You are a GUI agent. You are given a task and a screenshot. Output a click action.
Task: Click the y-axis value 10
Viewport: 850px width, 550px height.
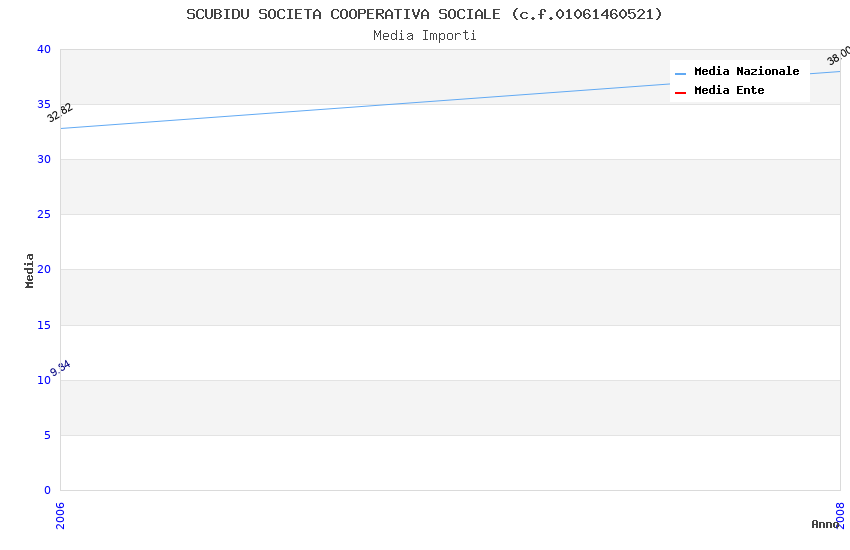point(44,380)
